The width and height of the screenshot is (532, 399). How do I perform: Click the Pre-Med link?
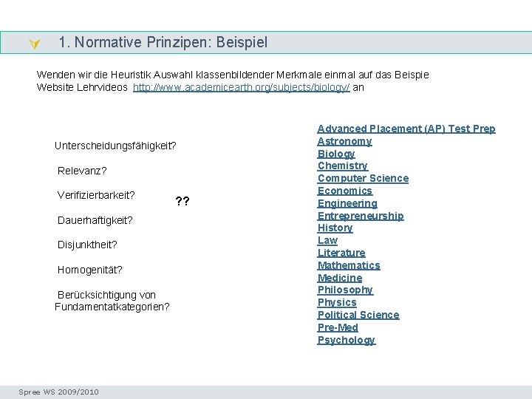tap(338, 327)
